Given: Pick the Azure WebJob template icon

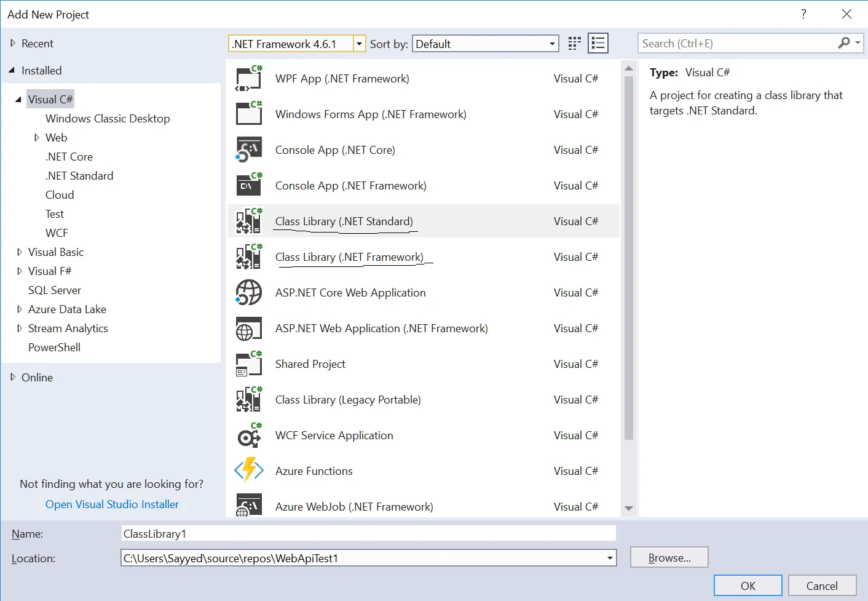Looking at the screenshot, I should tap(249, 506).
